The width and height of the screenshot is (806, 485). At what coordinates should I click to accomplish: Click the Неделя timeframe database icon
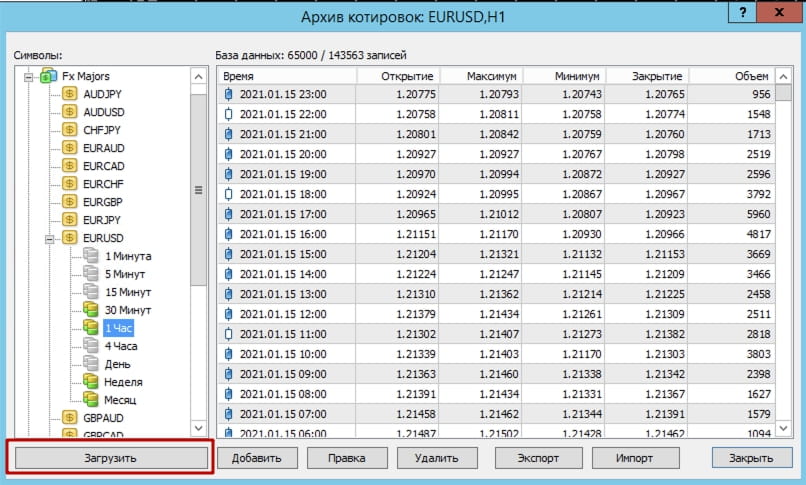tap(92, 382)
